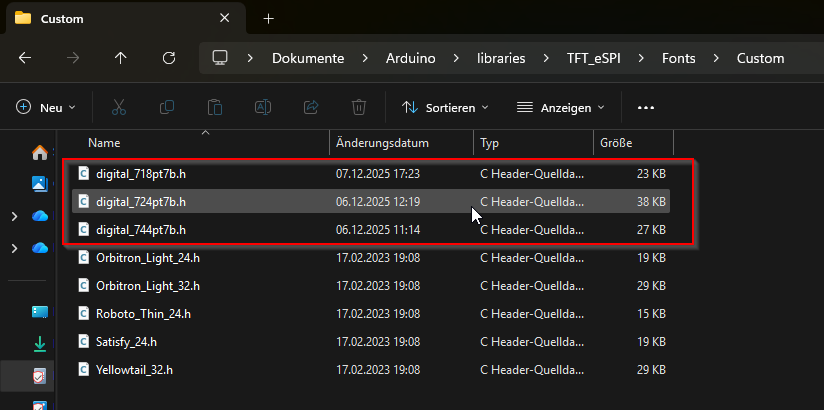Click the libraries breadcrumb segment
The image size is (824, 410).
tap(500, 58)
